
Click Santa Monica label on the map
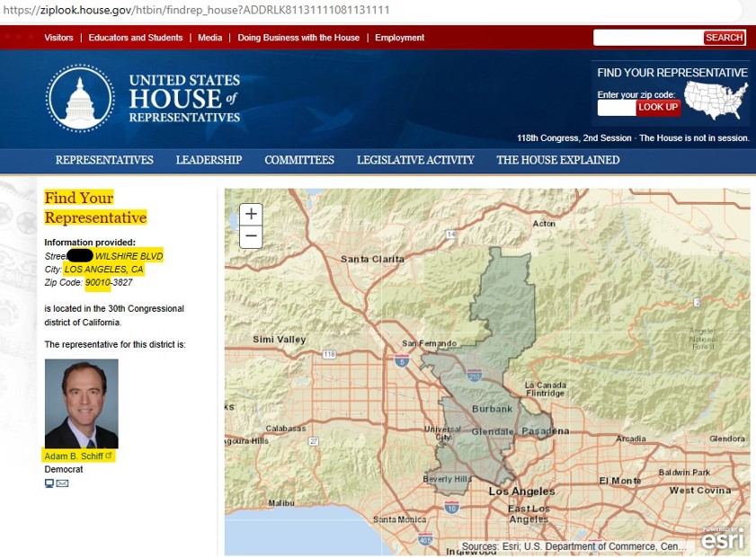point(400,519)
